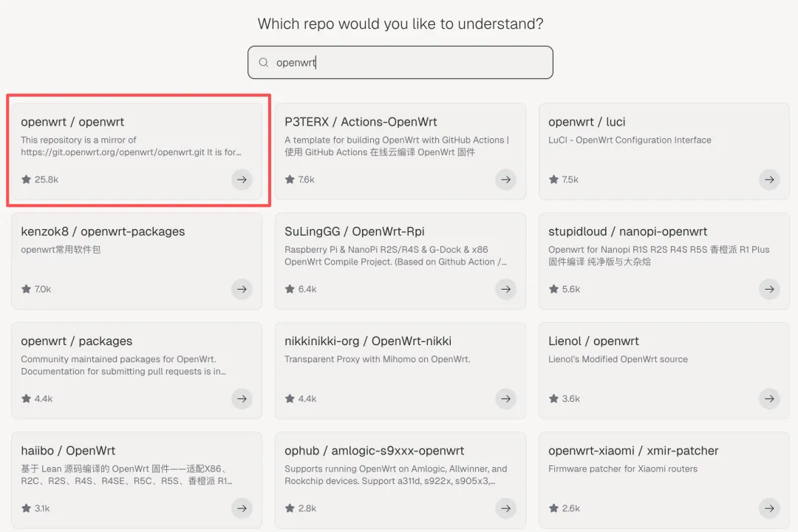Viewport: 798px width, 532px height.
Task: Open arrow button on SuLingGG / OpenWrt-Rpi card
Action: coord(505,289)
